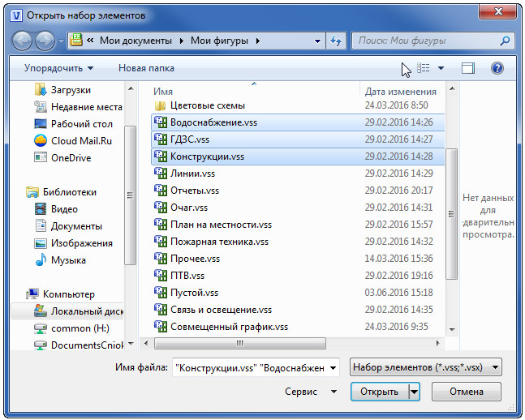Select the file ГДЗС.vss
525x420 pixels.
(298, 139)
